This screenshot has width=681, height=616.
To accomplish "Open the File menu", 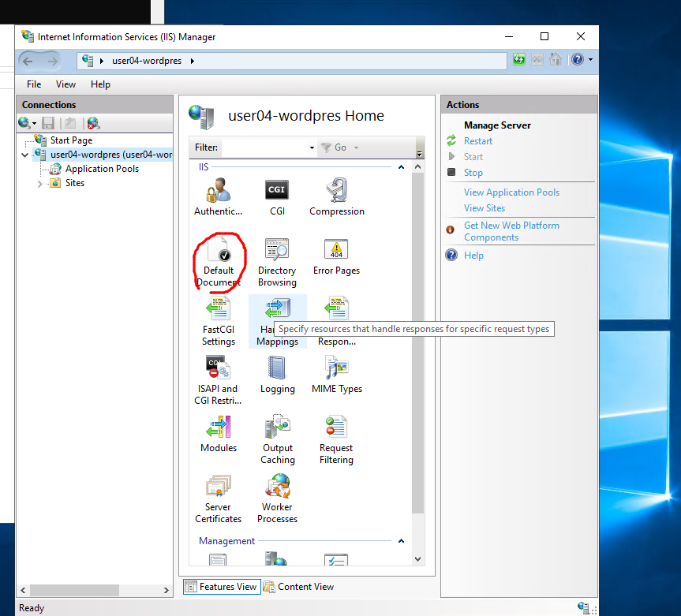I will coord(34,84).
